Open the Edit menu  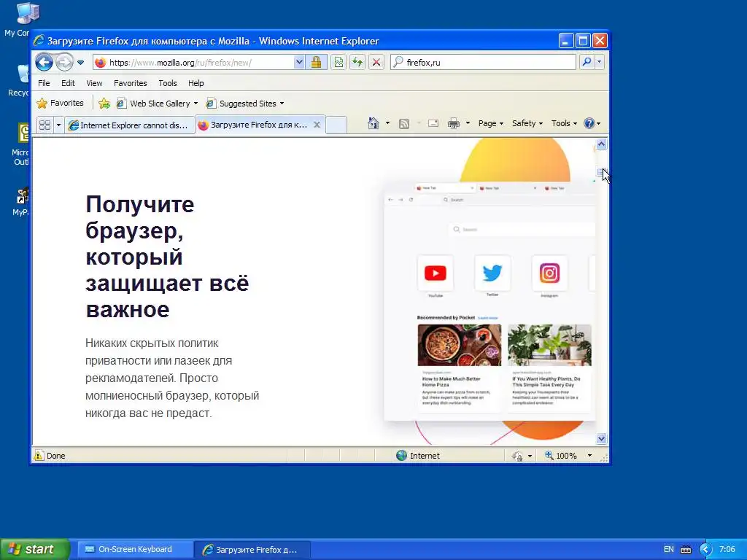(x=68, y=83)
